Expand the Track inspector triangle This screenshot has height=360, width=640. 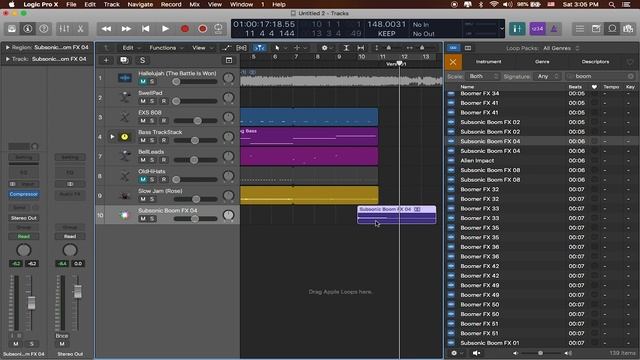point(7,59)
